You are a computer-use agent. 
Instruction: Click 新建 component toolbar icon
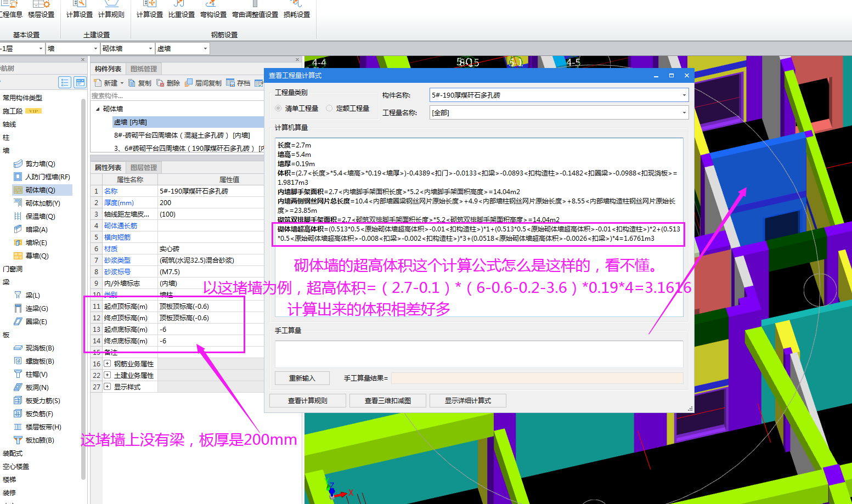pyautogui.click(x=106, y=83)
